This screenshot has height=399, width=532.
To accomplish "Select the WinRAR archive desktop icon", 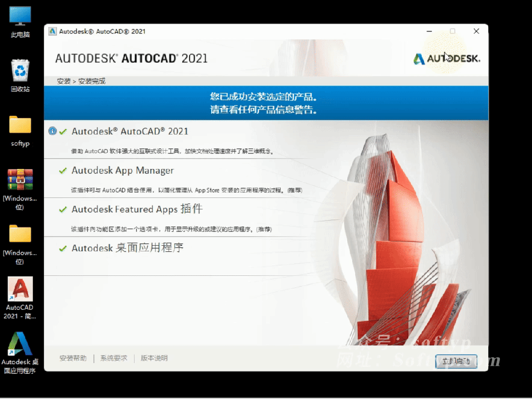I will [x=20, y=189].
